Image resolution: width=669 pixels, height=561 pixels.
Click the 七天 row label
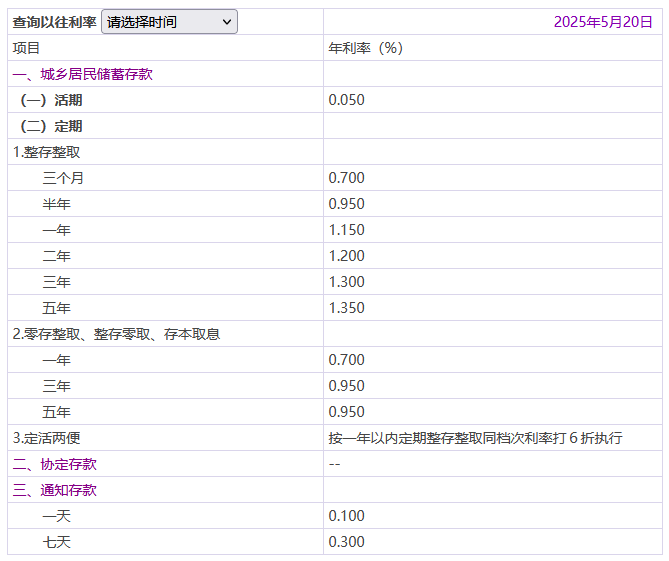click(56, 542)
